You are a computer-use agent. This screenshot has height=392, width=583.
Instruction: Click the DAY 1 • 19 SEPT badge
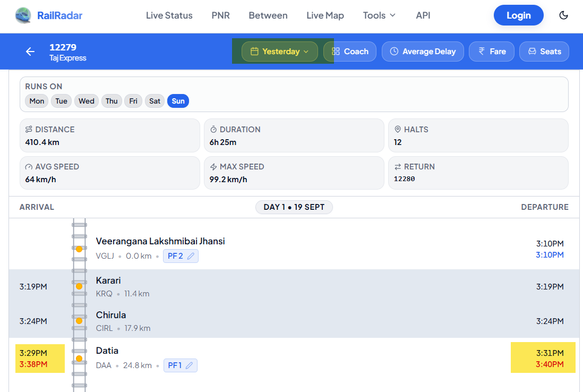[294, 207]
